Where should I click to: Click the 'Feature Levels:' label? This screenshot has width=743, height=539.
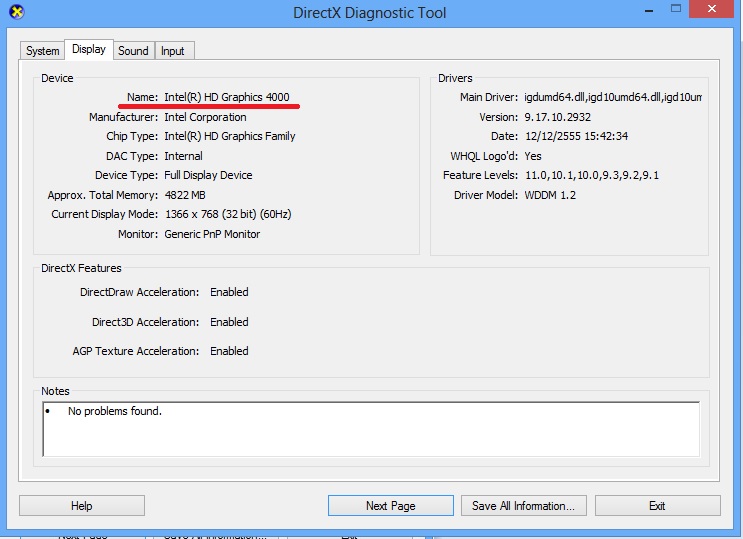pos(480,175)
